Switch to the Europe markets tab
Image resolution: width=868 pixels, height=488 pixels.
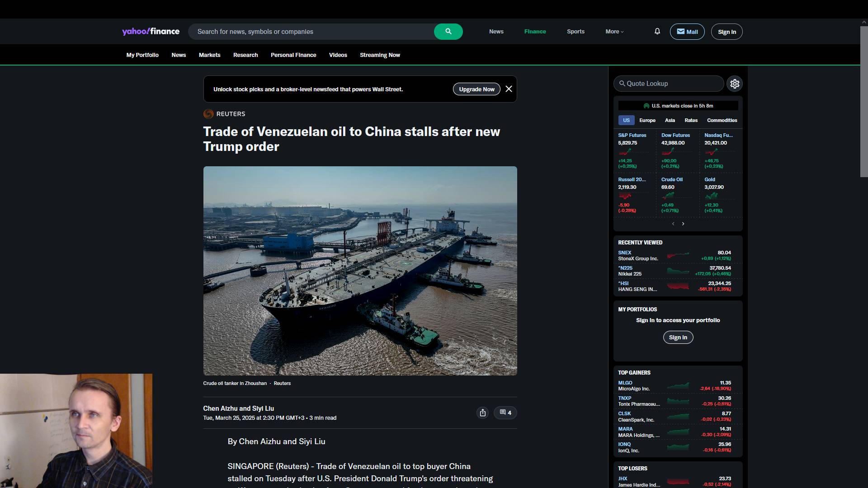pos(647,120)
